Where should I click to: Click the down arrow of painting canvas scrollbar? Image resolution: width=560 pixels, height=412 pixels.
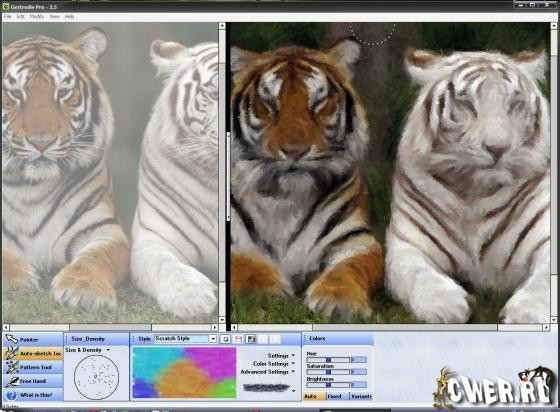(554, 320)
